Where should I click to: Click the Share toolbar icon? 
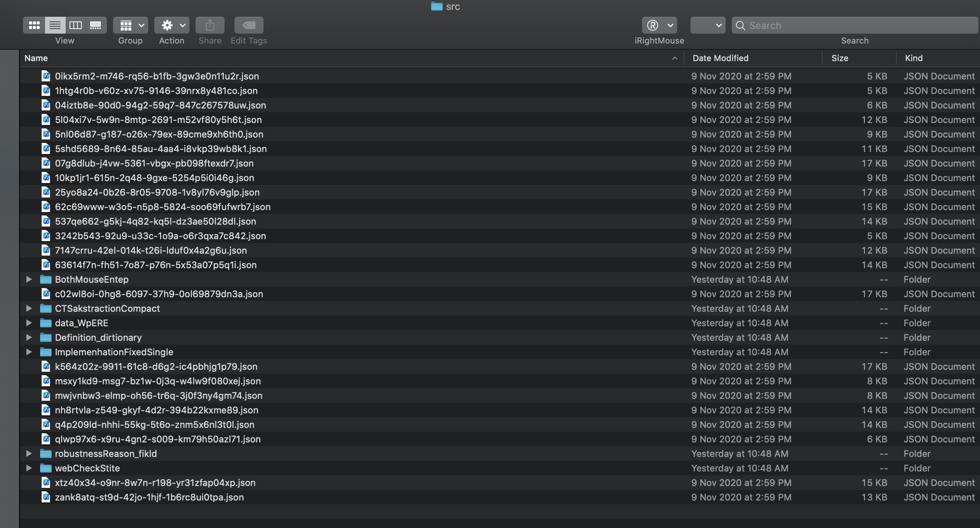(210, 25)
